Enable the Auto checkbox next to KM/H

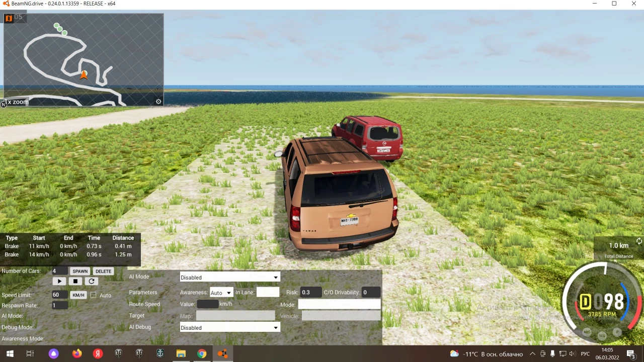(94, 295)
